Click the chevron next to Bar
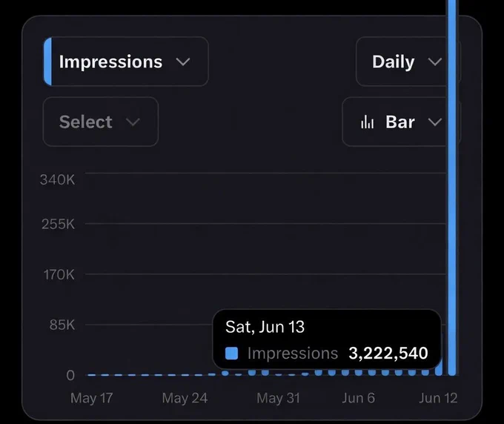The width and height of the screenshot is (504, 424). [435, 122]
